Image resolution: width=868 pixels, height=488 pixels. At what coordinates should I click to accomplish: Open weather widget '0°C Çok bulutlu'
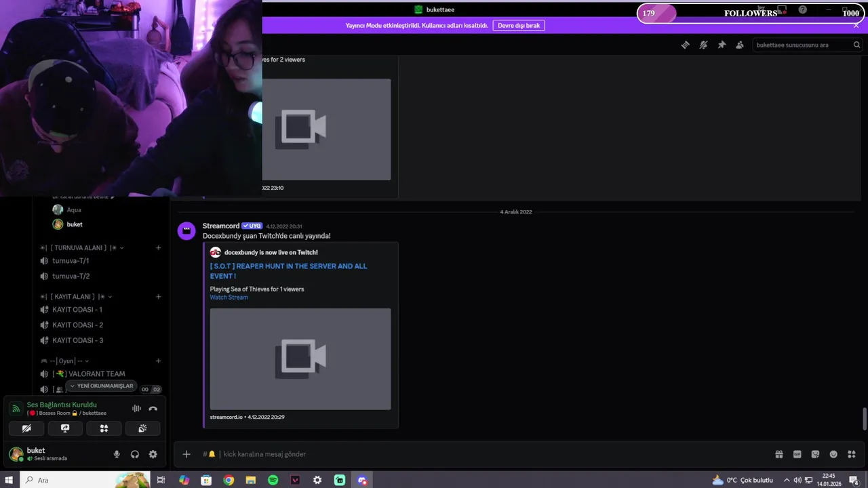(743, 480)
